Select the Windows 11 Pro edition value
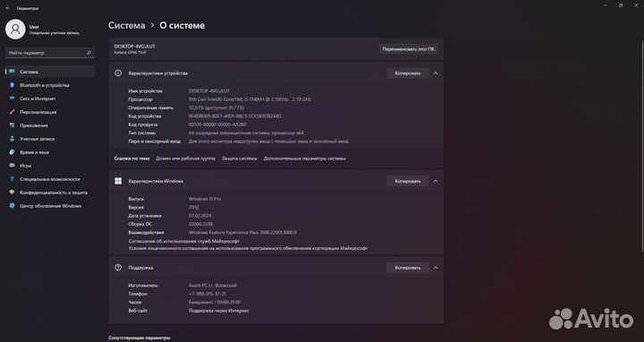This screenshot has height=342, width=644. 205,199
